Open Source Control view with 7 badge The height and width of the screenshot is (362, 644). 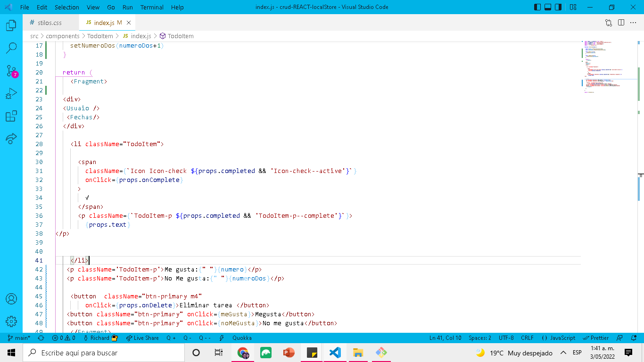(x=11, y=71)
